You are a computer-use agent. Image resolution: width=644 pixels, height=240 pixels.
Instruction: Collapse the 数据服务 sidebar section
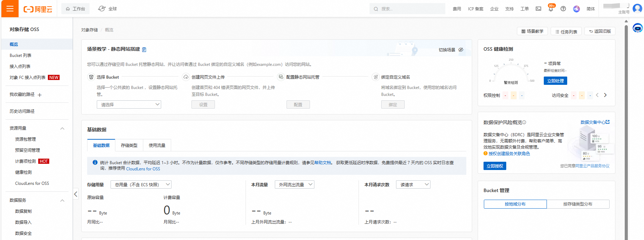point(62,200)
